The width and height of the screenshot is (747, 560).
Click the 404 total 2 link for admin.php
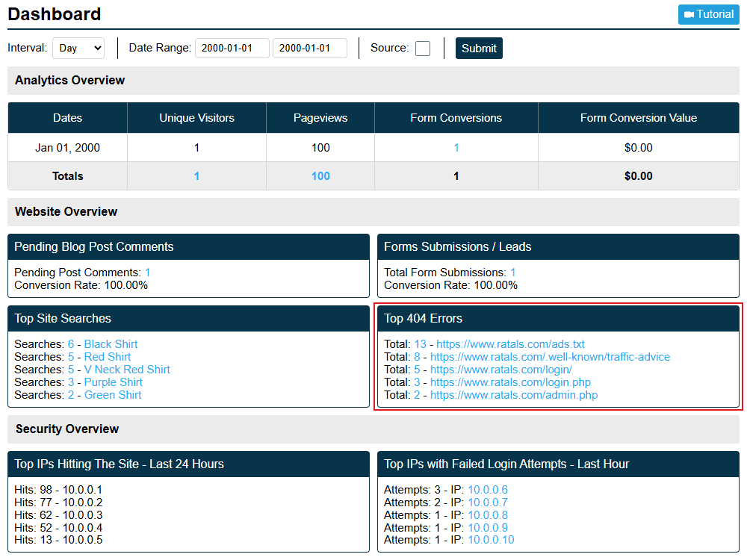pyautogui.click(x=417, y=395)
